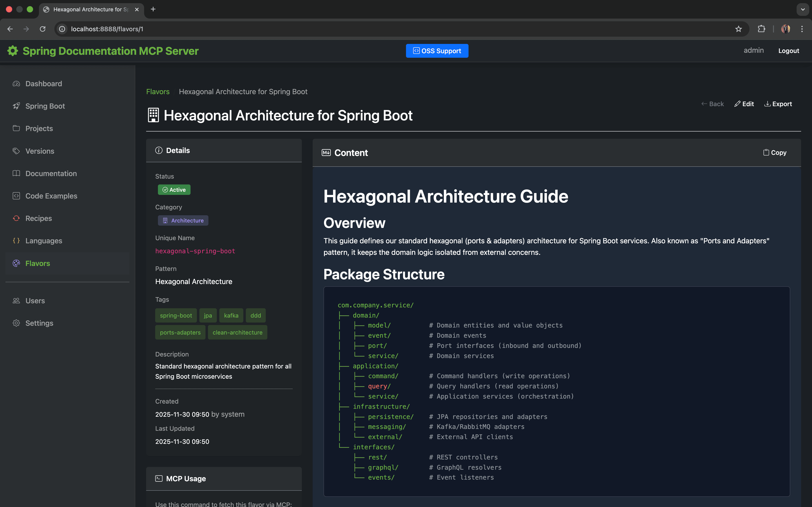Open the Documentation section in sidebar
Image resolution: width=812 pixels, height=507 pixels.
click(x=51, y=173)
